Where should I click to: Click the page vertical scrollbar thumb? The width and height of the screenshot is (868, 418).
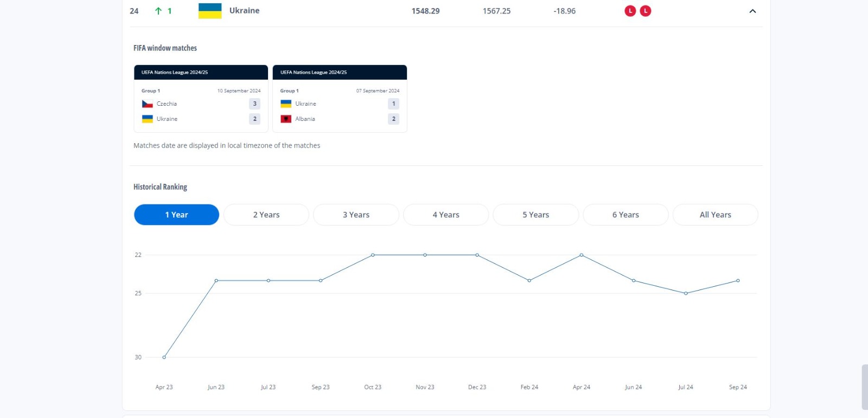point(864,387)
